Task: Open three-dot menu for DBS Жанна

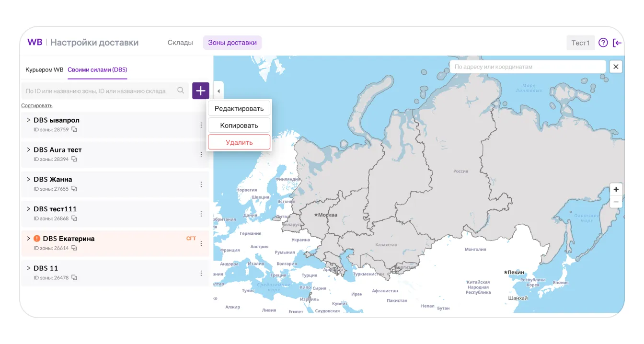Action: [201, 184]
